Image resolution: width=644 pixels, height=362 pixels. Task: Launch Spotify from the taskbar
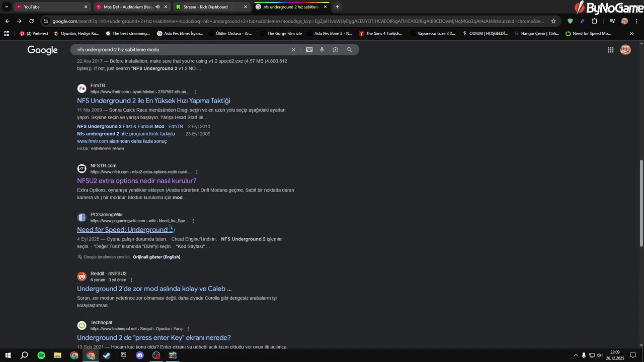[41, 355]
